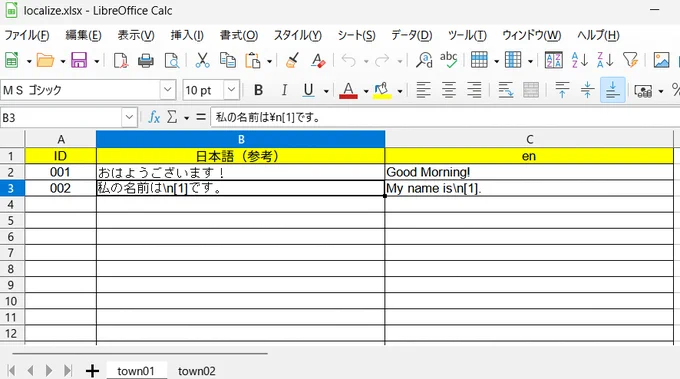The image size is (680, 379).
Task: Switch to the town02 sheet tab
Action: pos(196,371)
